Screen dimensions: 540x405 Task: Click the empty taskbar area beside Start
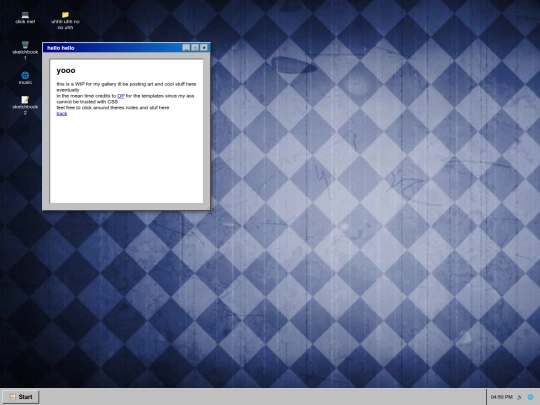(262, 397)
